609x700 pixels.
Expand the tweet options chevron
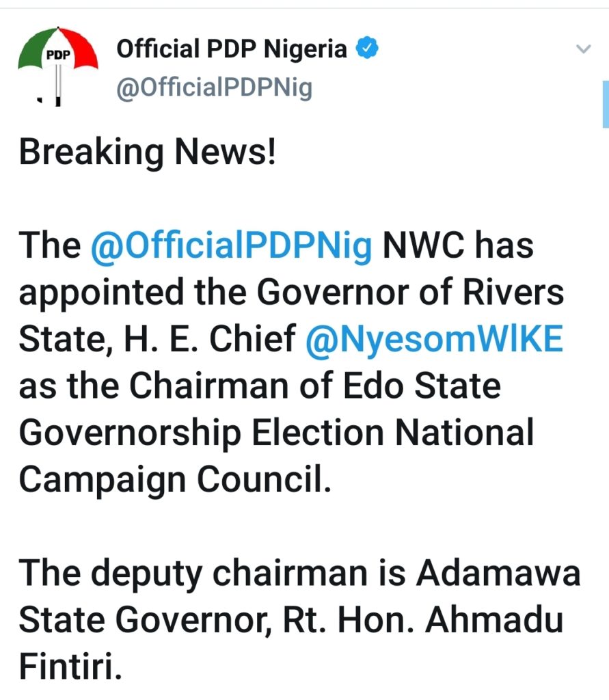pyautogui.click(x=584, y=49)
